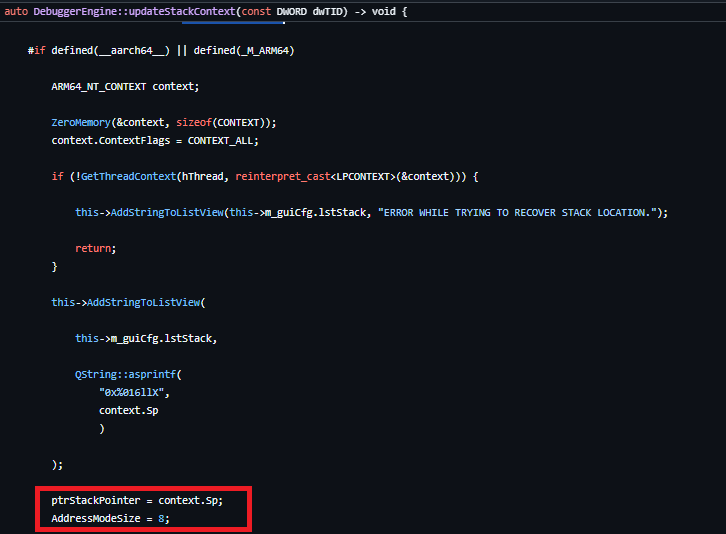Click the standalone this->AddStringToListView( call
Screen dimensions: 726x534
click(x=128, y=302)
